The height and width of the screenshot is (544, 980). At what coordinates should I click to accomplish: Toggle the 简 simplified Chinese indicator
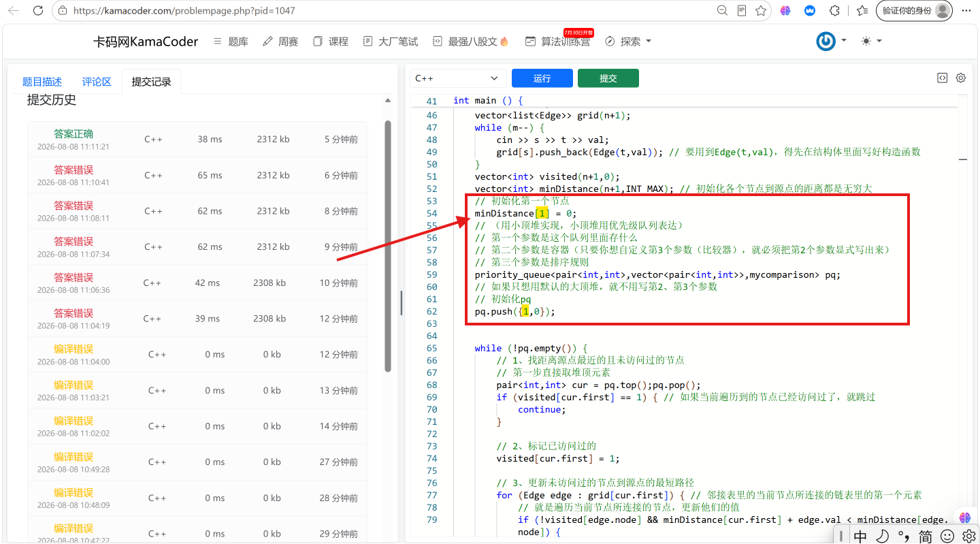click(x=926, y=537)
